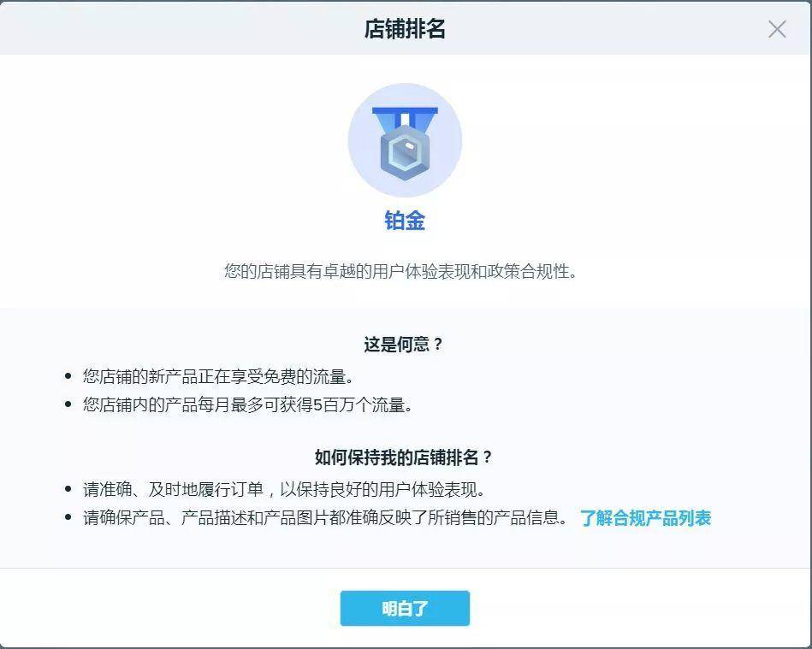Close the 店铺排名 dialog with X

(777, 29)
